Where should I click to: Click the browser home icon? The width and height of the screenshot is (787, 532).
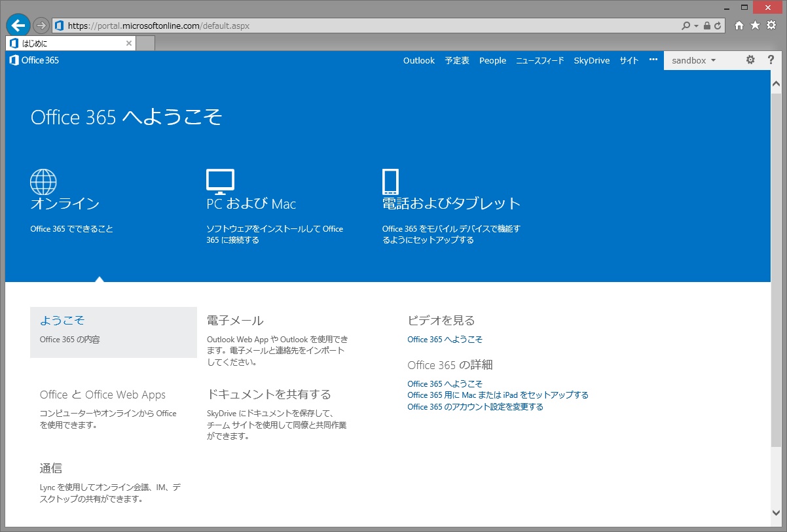[x=739, y=26]
